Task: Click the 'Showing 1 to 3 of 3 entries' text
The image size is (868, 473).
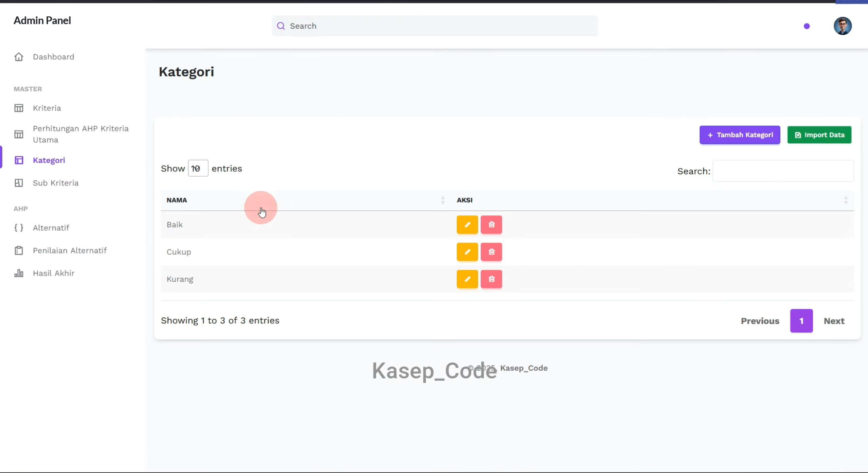Action: [220, 320]
